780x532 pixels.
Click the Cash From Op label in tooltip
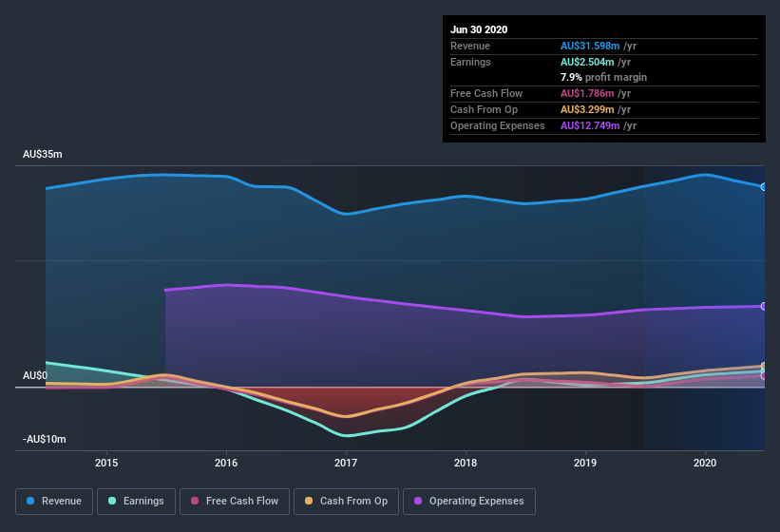pos(484,109)
